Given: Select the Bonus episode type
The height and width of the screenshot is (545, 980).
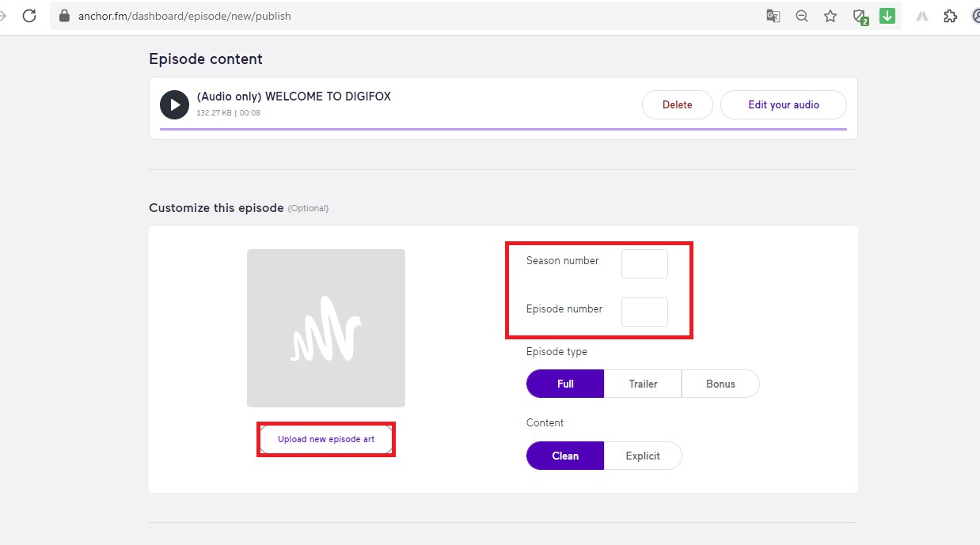Looking at the screenshot, I should (720, 384).
